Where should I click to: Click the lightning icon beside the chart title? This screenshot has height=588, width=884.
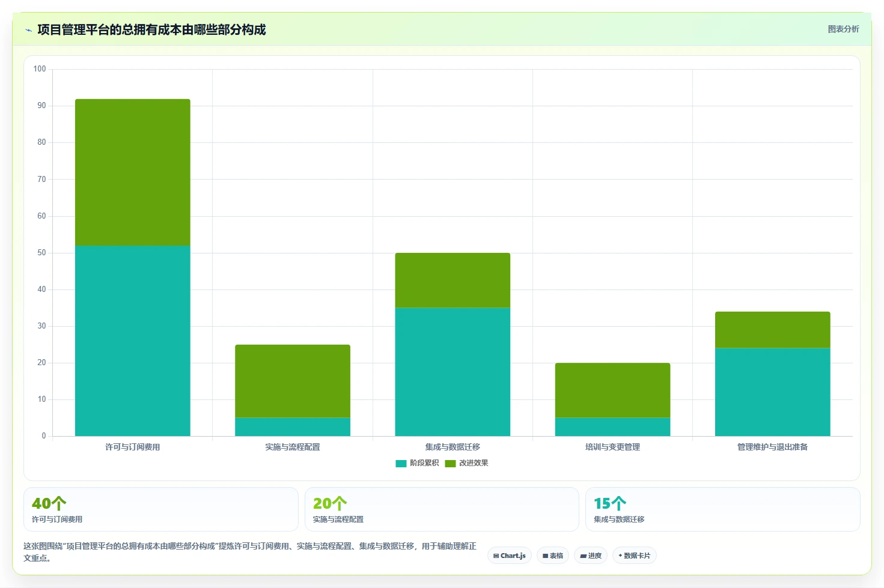coord(28,30)
